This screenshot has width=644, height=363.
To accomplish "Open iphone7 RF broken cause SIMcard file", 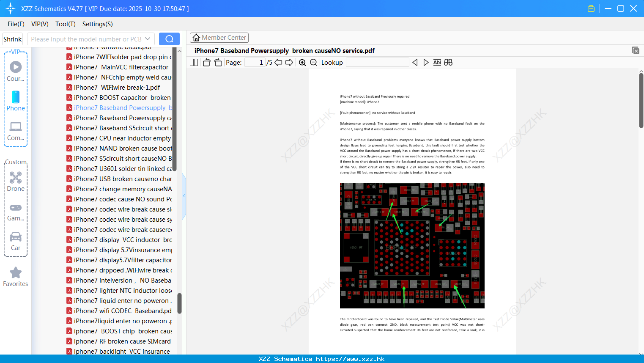I will point(119,341).
